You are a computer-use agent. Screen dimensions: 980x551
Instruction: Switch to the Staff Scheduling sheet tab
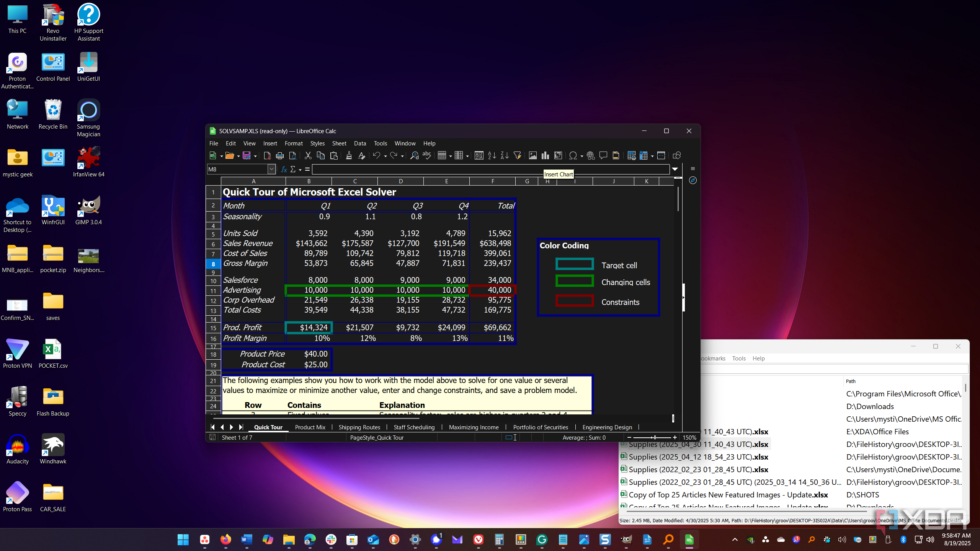click(x=414, y=427)
